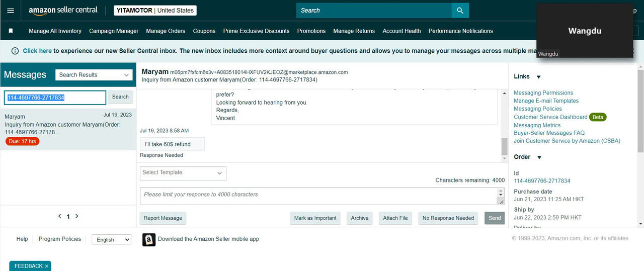Click Mark as Important button
Viewport: 644px width, 271px height.
315,218
